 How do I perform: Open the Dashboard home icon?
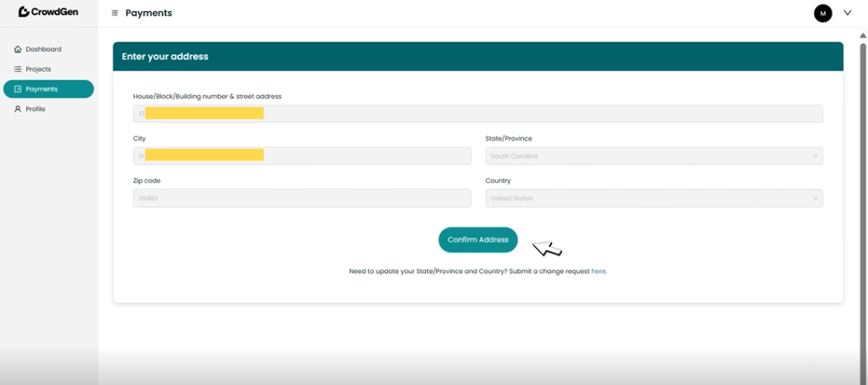point(18,49)
